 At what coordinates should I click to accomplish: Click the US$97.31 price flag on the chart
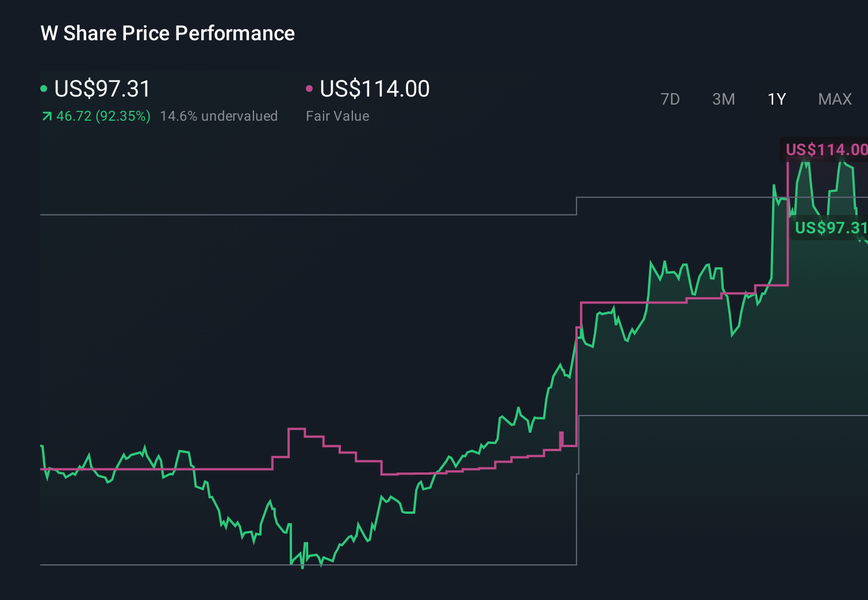click(829, 229)
